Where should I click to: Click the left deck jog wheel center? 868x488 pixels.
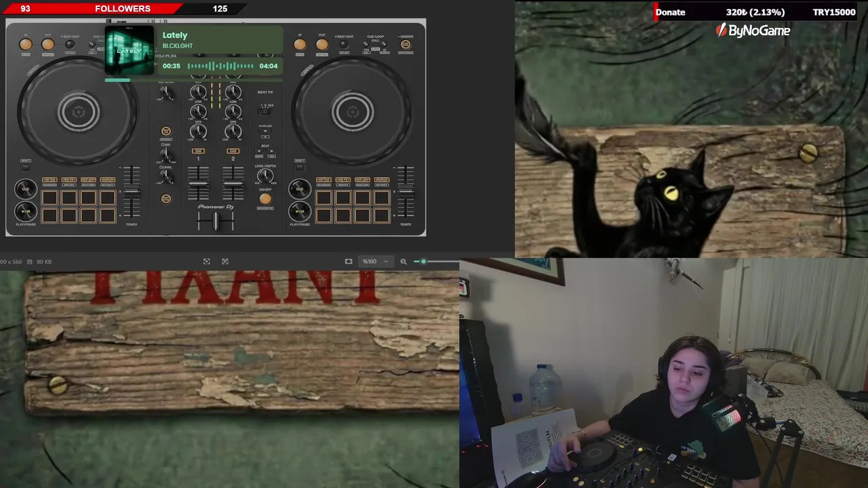79,112
